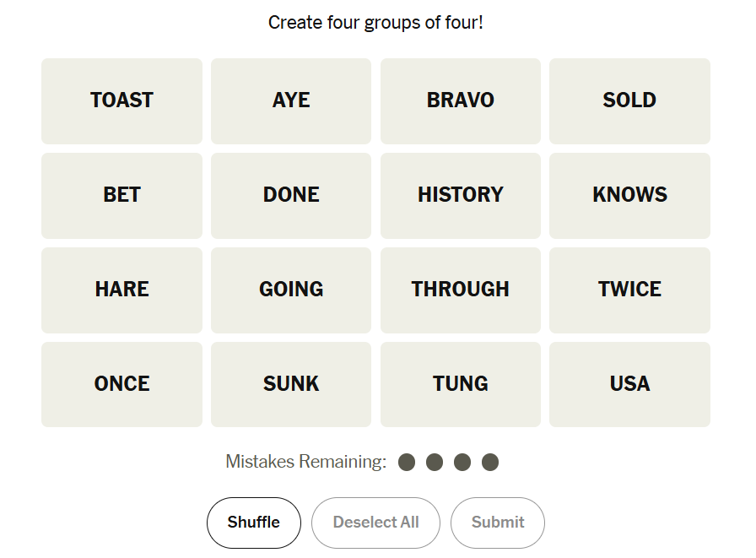Image resolution: width=756 pixels, height=558 pixels.
Task: Select the BET word tile
Action: point(122,196)
